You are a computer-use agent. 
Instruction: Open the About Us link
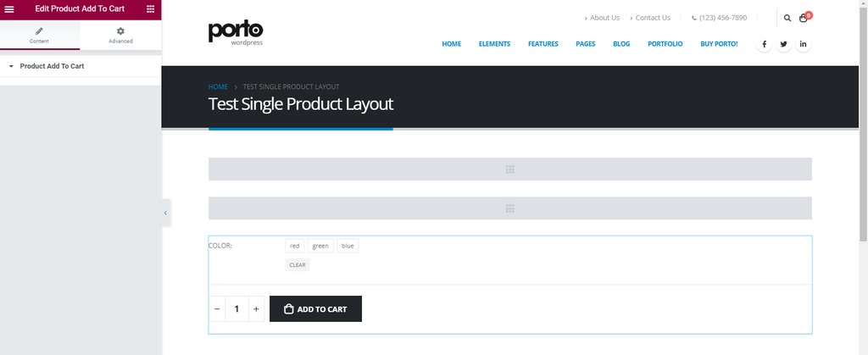pos(603,18)
